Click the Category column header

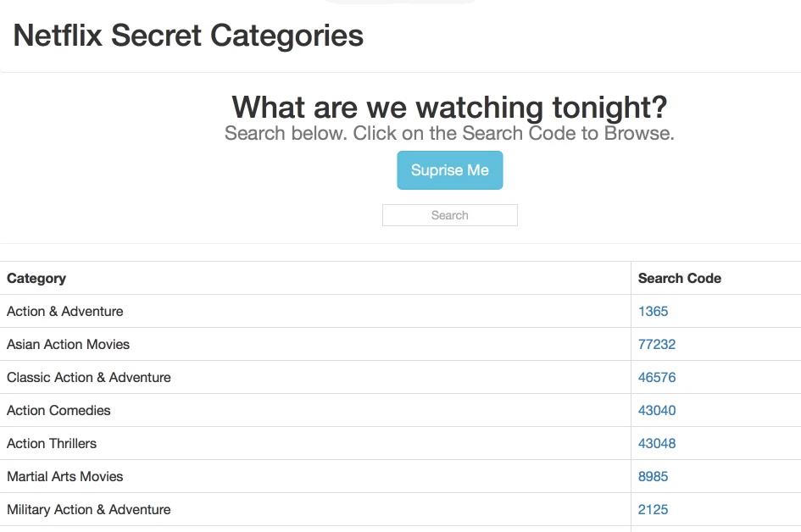(36, 278)
